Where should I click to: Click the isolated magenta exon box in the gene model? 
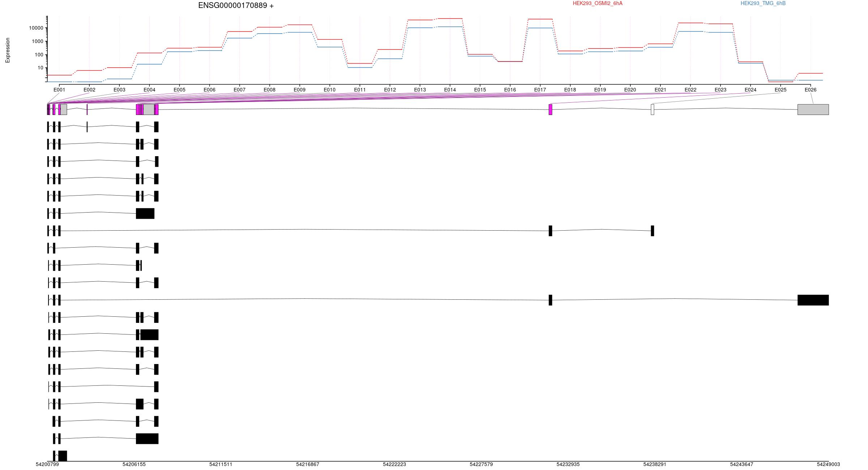(x=550, y=110)
